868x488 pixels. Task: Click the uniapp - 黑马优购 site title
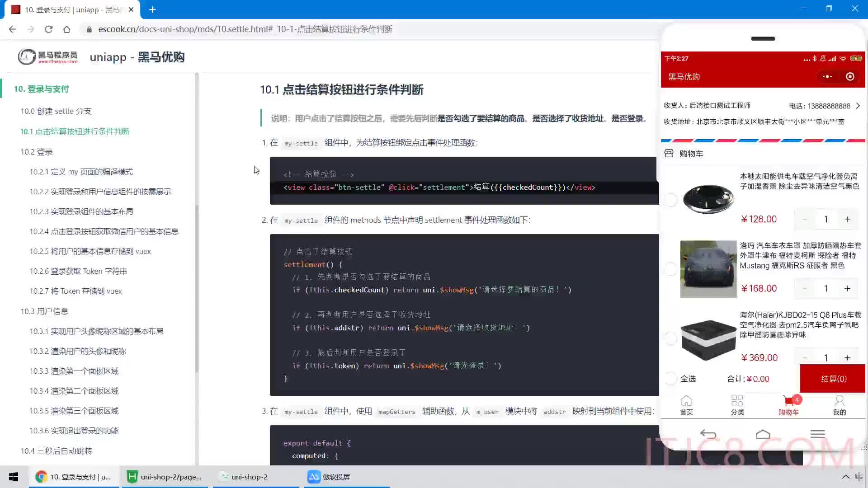tap(137, 57)
